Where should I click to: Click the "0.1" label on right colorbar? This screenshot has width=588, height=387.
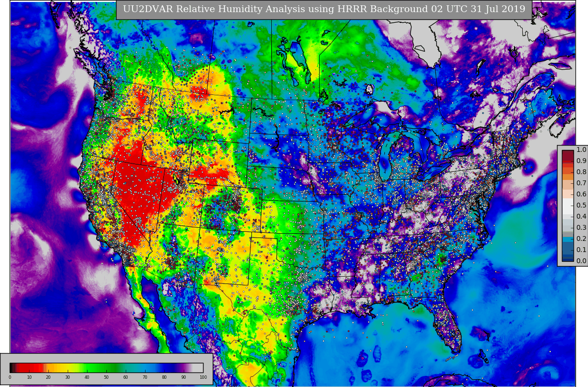[581, 250]
